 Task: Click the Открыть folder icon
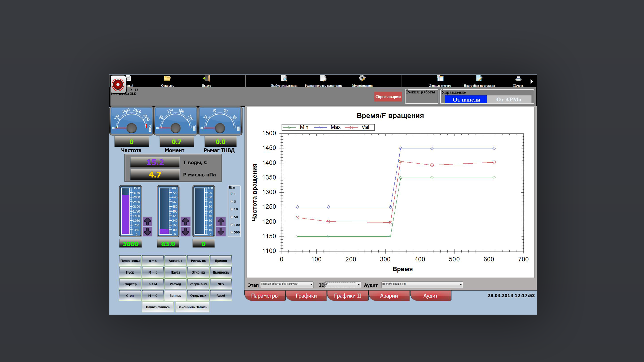tap(167, 79)
